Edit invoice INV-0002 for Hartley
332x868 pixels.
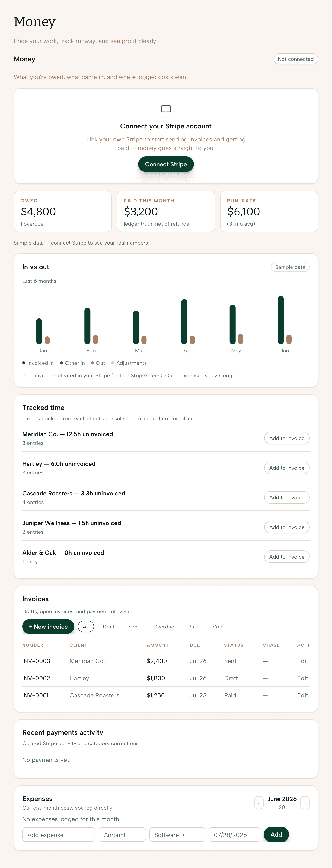302,678
